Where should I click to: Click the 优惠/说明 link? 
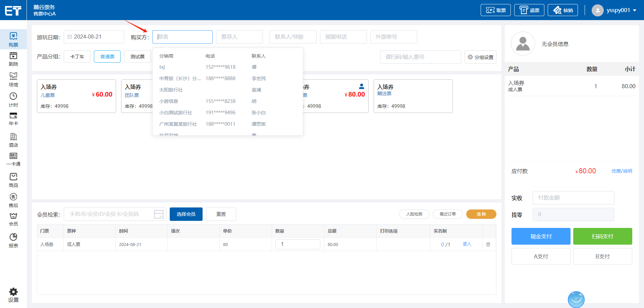(622, 171)
